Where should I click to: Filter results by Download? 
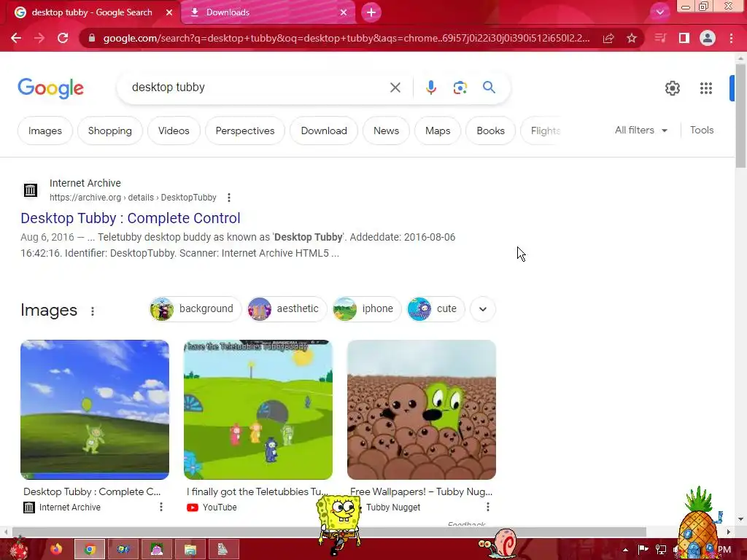324,131
